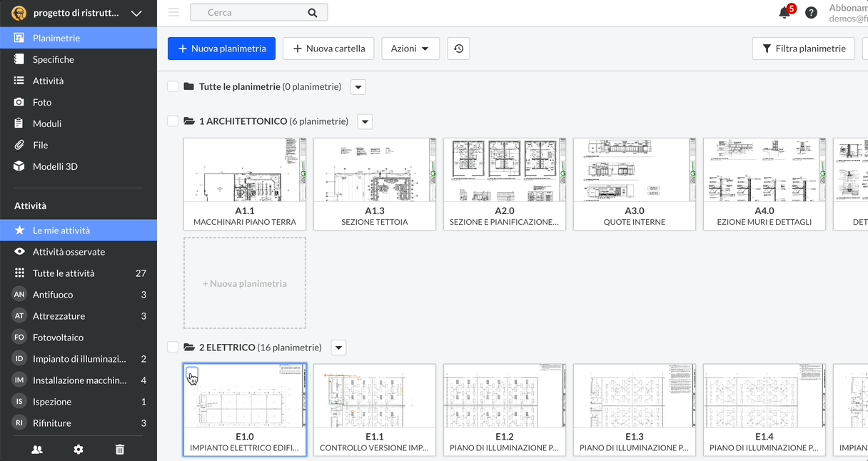Click the search magnifier icon
The image size is (868, 461).
click(312, 13)
